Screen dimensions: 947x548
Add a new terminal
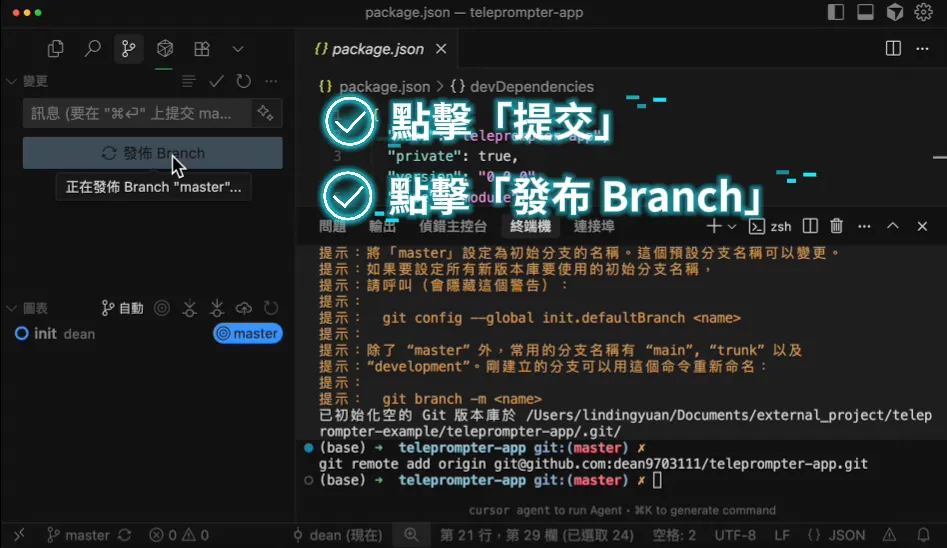click(x=713, y=226)
